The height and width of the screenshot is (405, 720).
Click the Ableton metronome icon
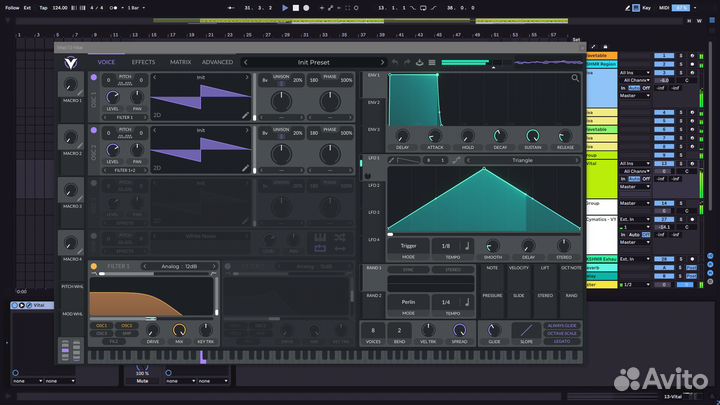coord(114,8)
